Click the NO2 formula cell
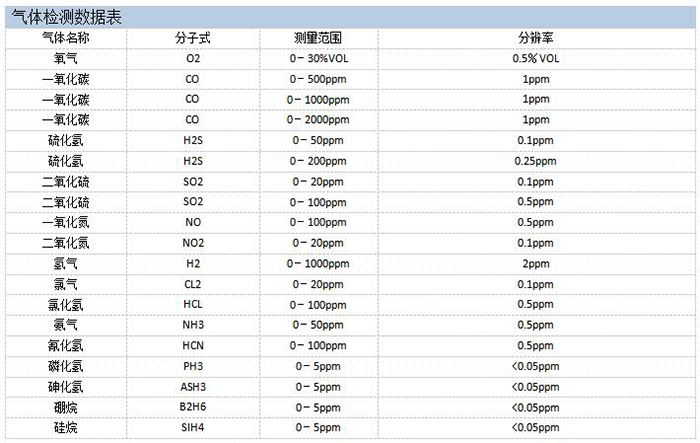Screen dimensions: 700x443 point(193,242)
